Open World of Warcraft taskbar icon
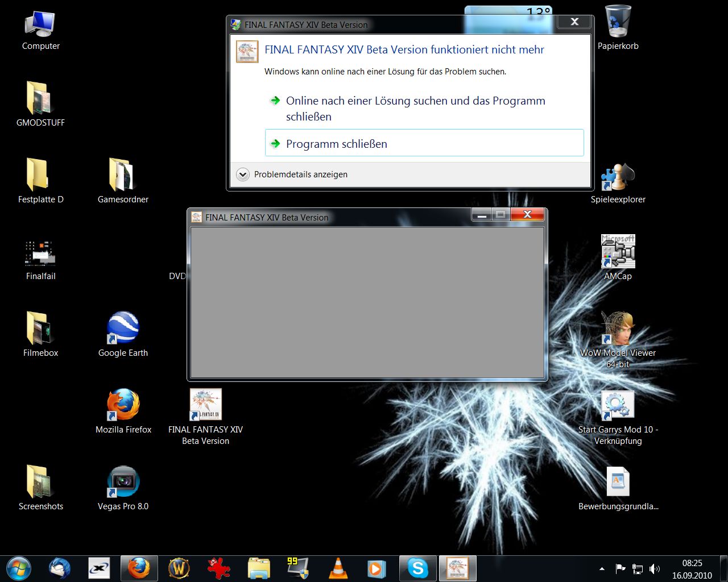Screen dimensions: 728x582 (x=179, y=568)
